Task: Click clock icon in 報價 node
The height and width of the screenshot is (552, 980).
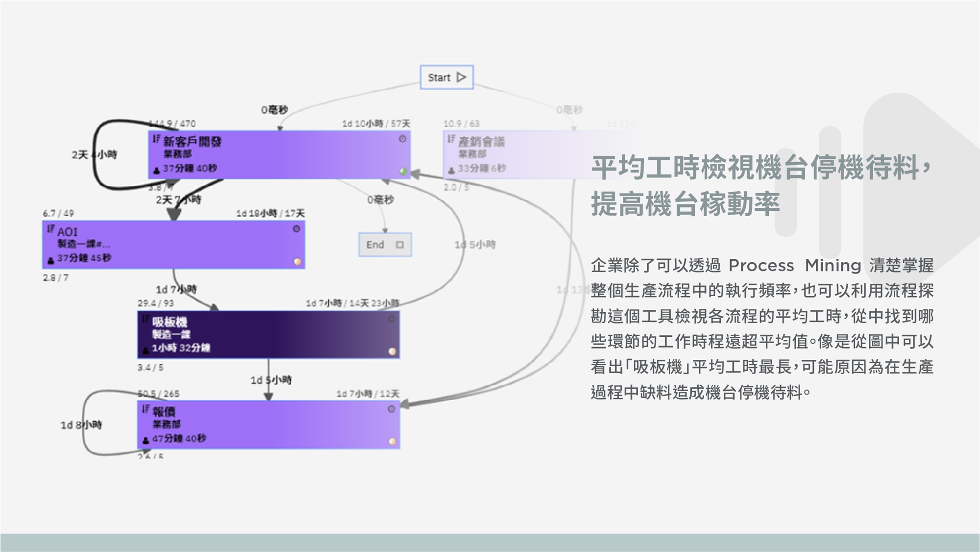Action: (391, 409)
